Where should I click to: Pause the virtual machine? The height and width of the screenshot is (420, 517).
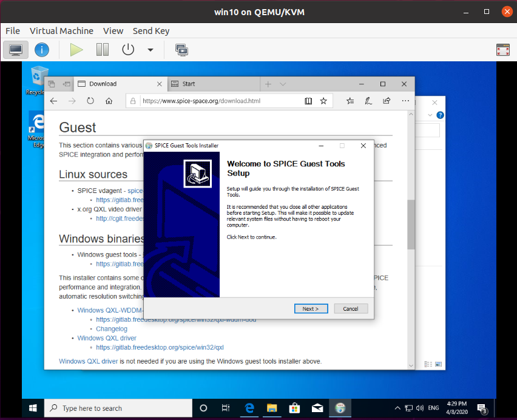coord(103,50)
